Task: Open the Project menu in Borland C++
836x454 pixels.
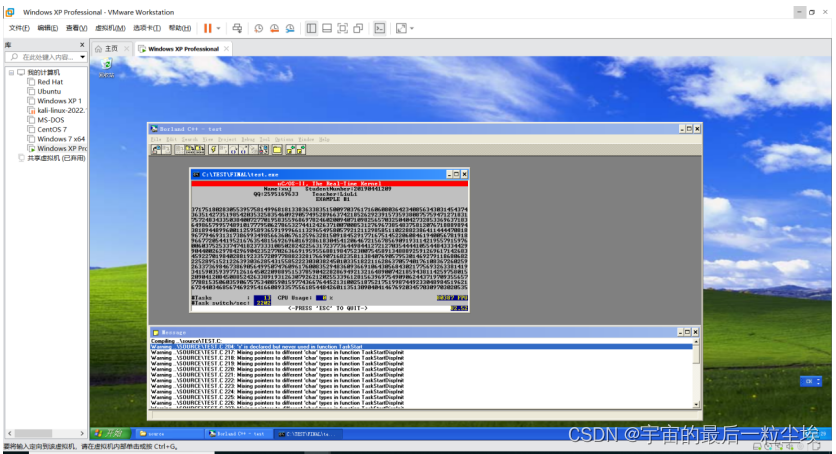Action: pyautogui.click(x=227, y=140)
